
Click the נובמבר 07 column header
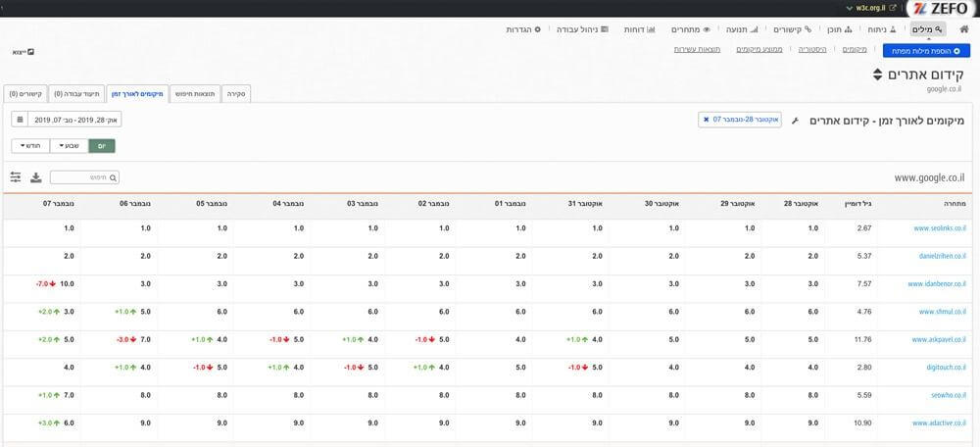pyautogui.click(x=58, y=204)
